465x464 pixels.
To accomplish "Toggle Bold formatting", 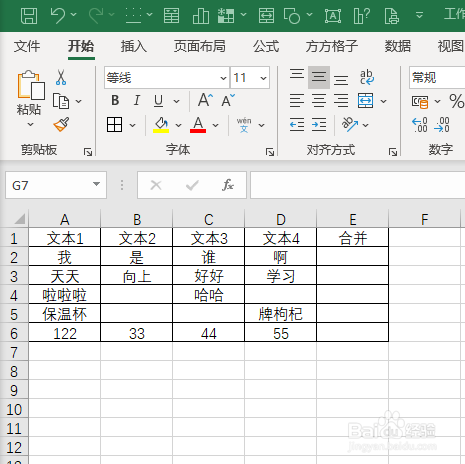I will click(x=115, y=100).
